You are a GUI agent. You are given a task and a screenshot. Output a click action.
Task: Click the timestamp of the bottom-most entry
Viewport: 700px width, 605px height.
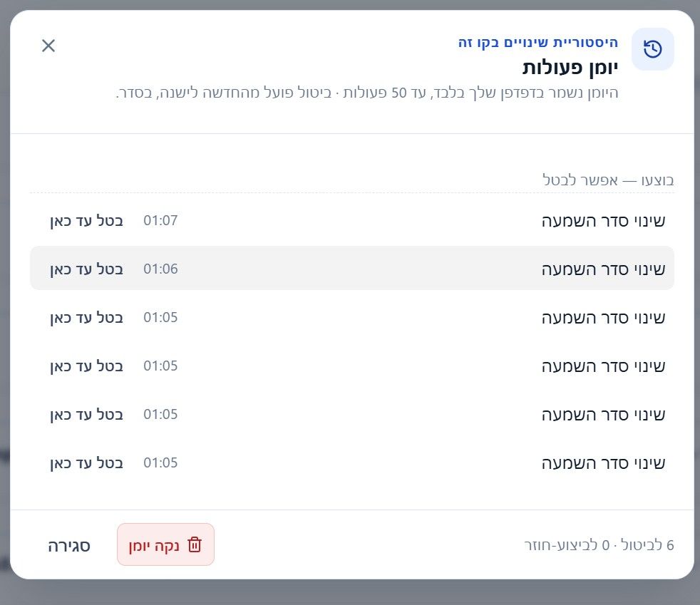click(x=160, y=462)
